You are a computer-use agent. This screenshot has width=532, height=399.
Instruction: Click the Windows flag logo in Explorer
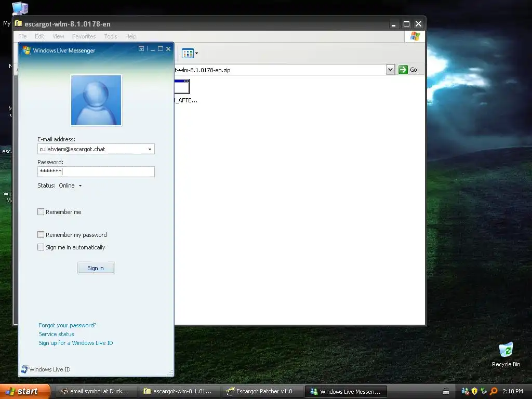pos(415,36)
